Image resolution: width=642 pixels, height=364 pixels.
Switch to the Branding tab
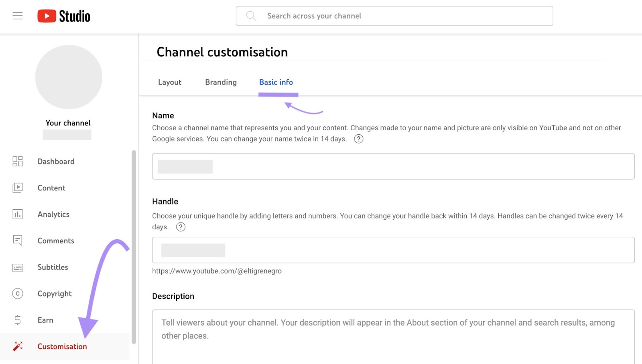(220, 82)
